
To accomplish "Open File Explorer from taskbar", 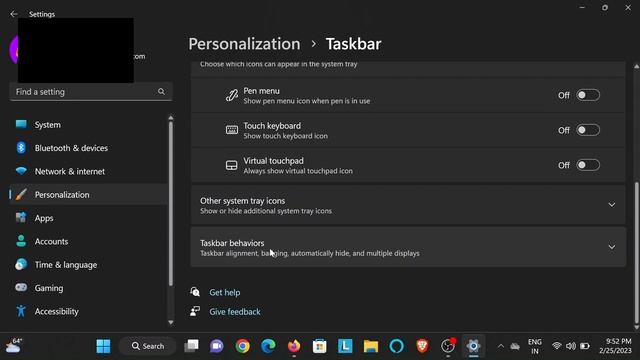I will 371,346.
